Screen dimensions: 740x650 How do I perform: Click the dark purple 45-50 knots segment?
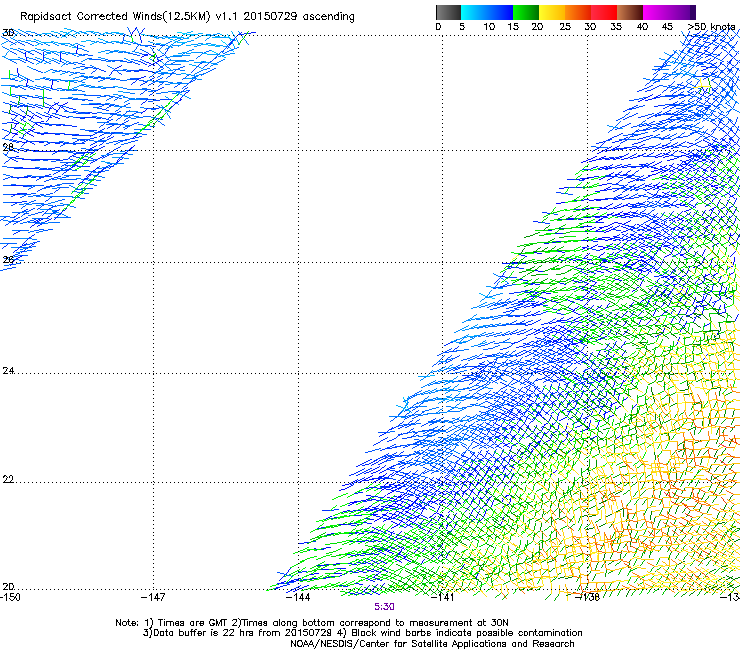click(x=682, y=12)
